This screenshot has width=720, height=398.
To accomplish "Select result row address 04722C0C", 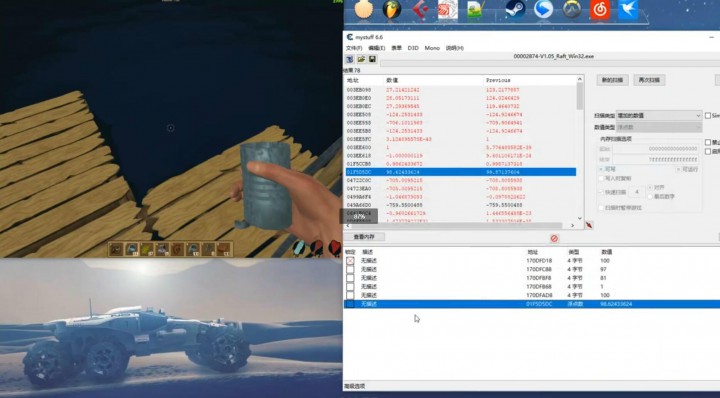I will point(461,180).
